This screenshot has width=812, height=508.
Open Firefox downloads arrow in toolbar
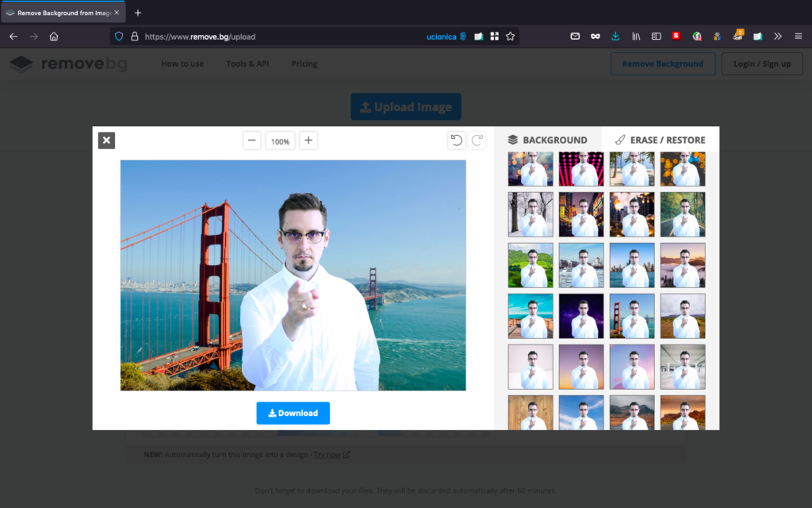click(x=615, y=36)
